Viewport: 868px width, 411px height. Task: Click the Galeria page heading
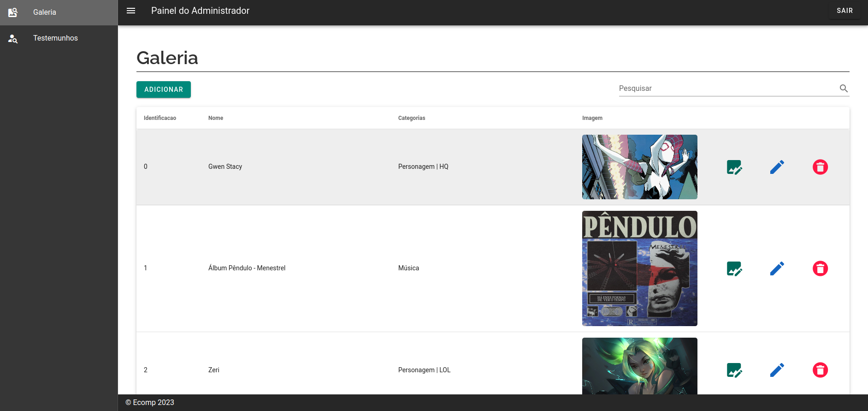pos(167,58)
